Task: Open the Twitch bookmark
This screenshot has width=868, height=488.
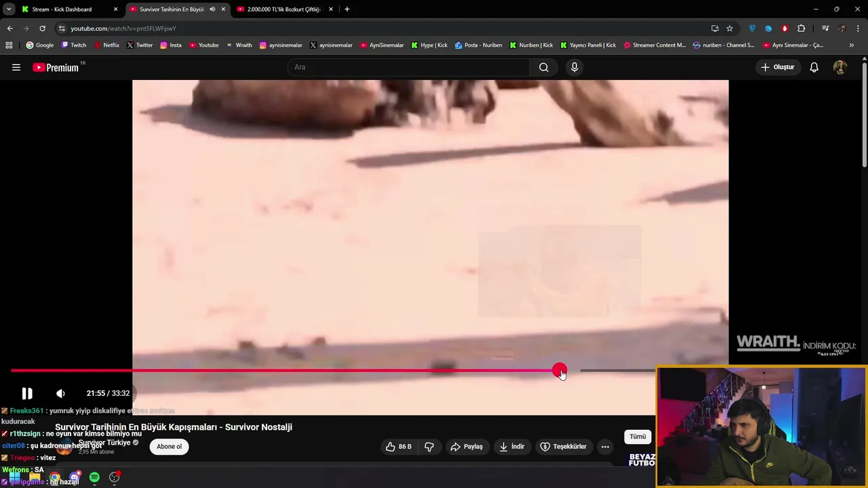Action: pos(74,45)
